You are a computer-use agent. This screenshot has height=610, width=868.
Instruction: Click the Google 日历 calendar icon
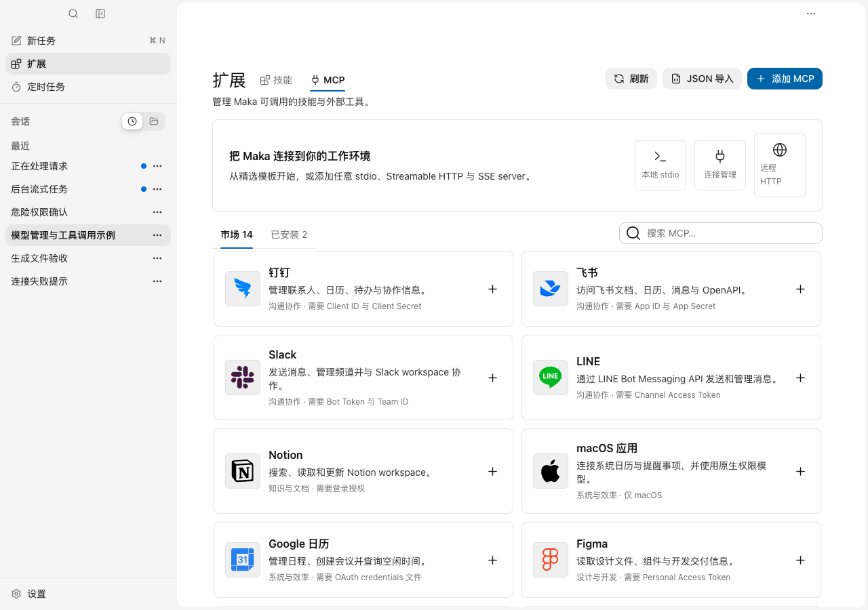click(x=243, y=560)
